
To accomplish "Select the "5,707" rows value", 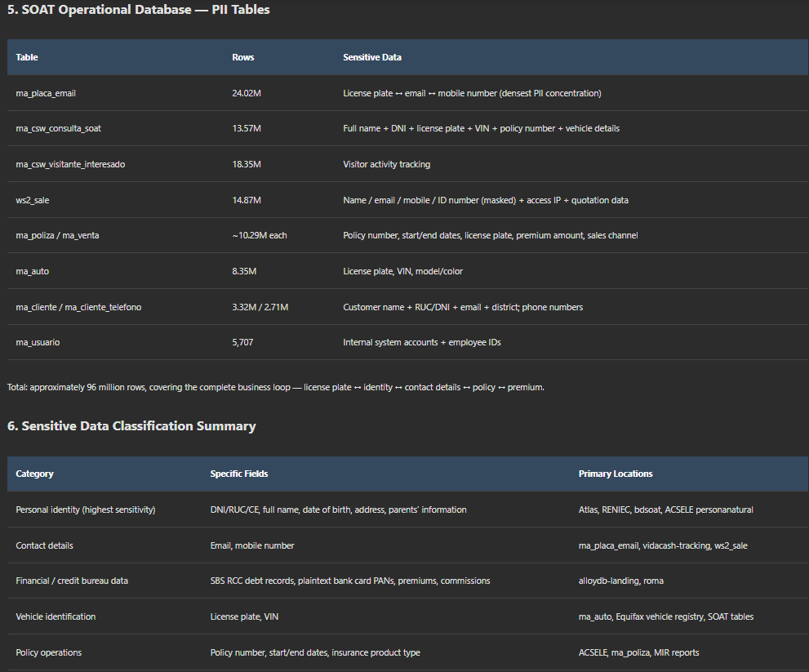I will 242,342.
